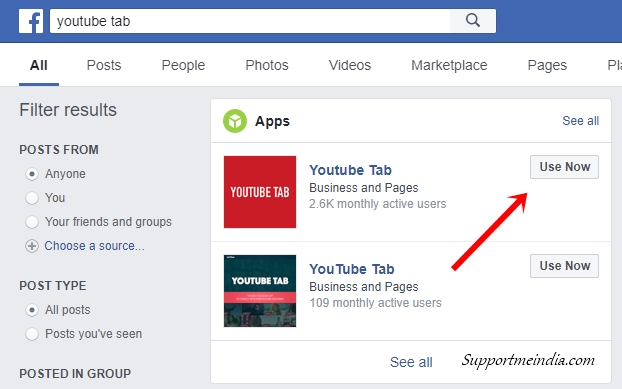Click the POSTS FROM section label
This screenshot has height=389, width=622.
(x=59, y=150)
